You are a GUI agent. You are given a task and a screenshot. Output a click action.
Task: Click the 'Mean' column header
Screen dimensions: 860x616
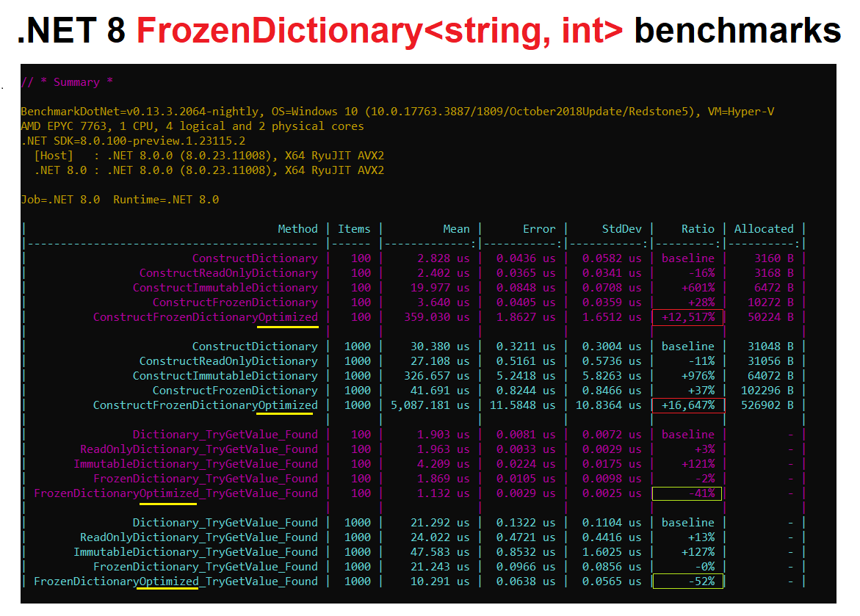[456, 229]
